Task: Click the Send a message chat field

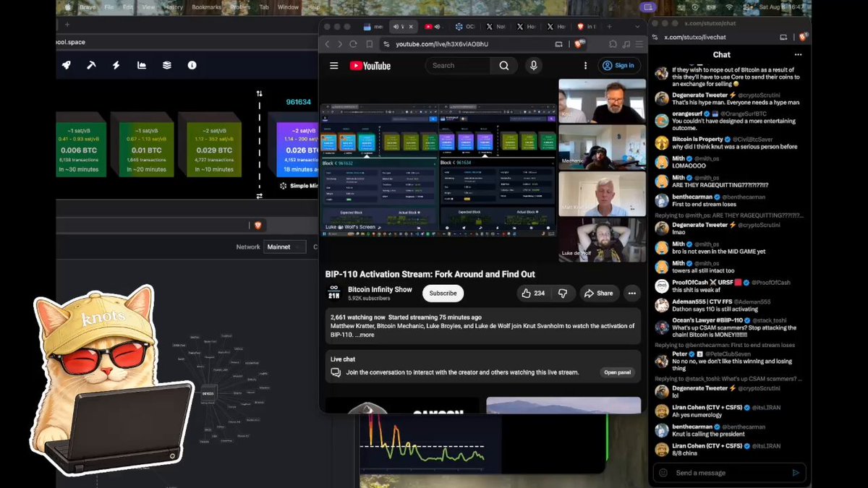Action: [x=729, y=473]
